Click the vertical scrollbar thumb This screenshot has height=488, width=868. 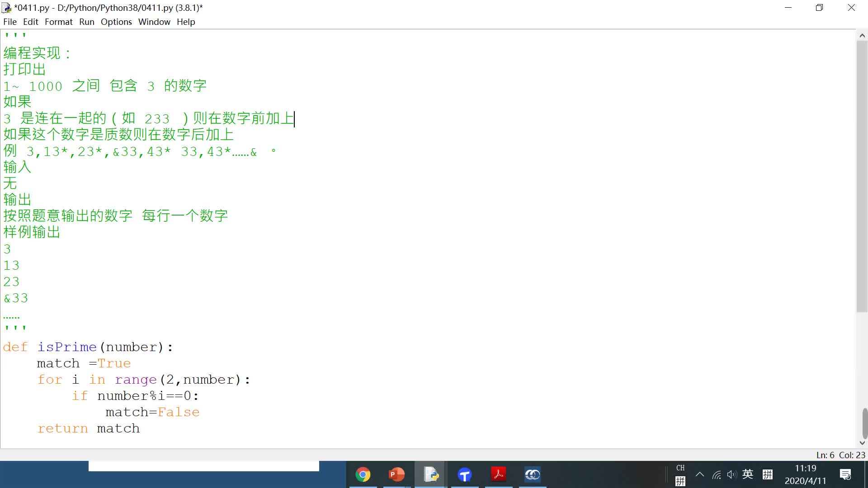click(x=862, y=176)
